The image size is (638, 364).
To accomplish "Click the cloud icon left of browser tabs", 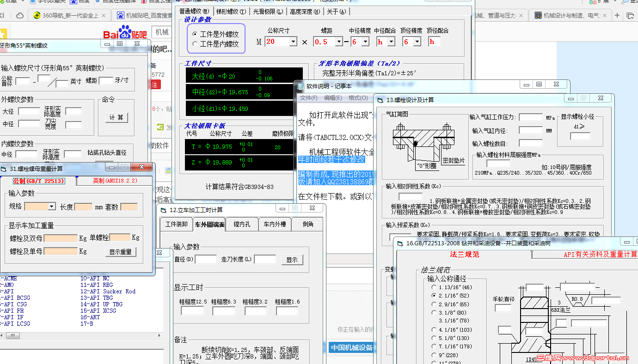I will pyautogui.click(x=20, y=15).
